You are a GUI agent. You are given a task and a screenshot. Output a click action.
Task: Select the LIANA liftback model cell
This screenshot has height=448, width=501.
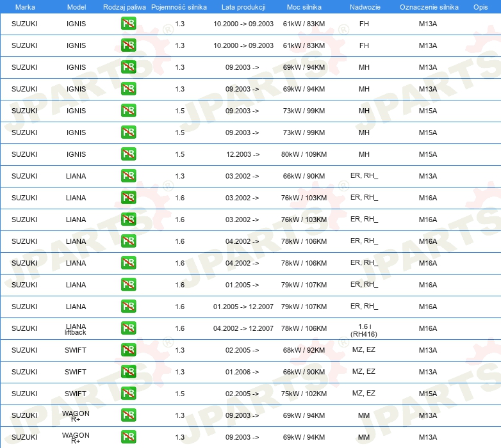(76, 329)
